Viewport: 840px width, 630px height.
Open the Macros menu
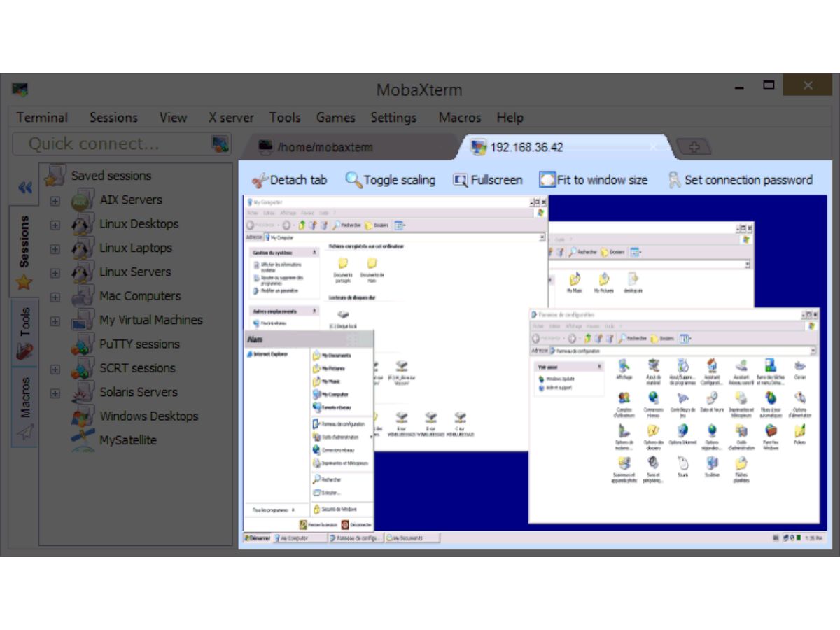pos(460,118)
